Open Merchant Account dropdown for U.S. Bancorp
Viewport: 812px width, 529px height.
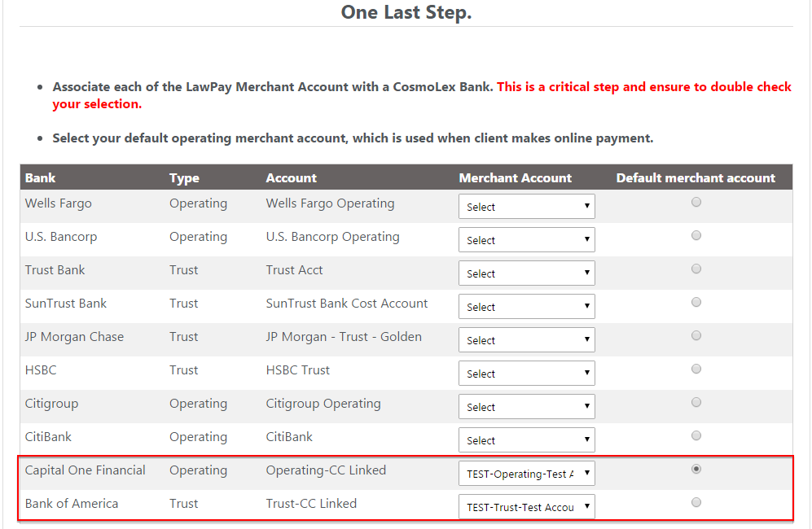(527, 239)
